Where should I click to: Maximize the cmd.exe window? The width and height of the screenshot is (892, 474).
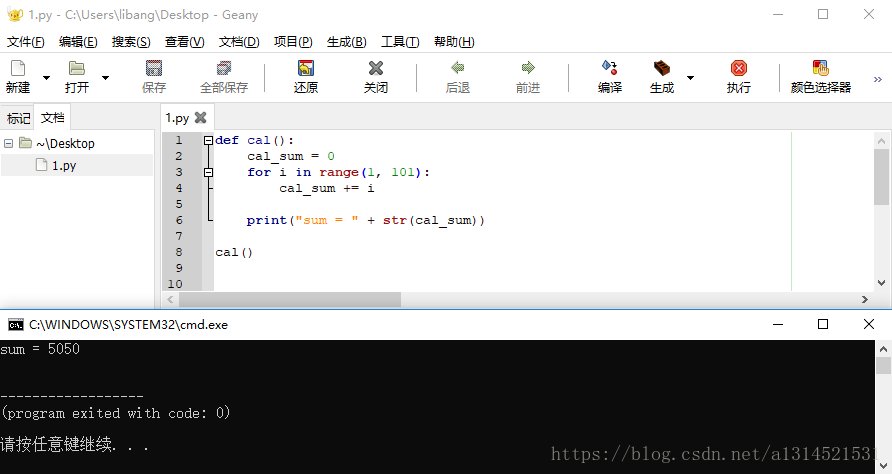pos(823,324)
